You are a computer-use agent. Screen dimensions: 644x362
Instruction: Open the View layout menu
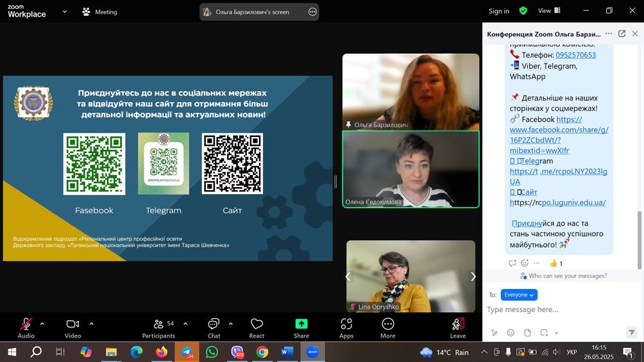[548, 11]
